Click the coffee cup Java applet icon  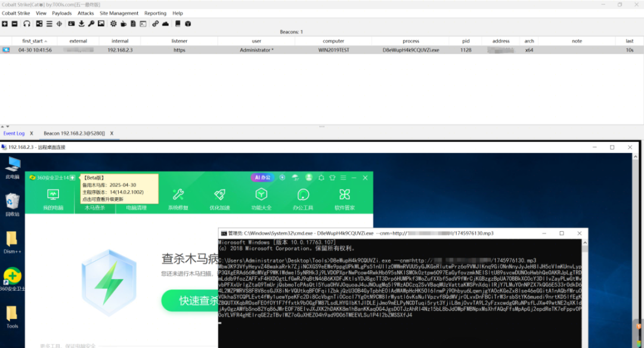click(123, 24)
